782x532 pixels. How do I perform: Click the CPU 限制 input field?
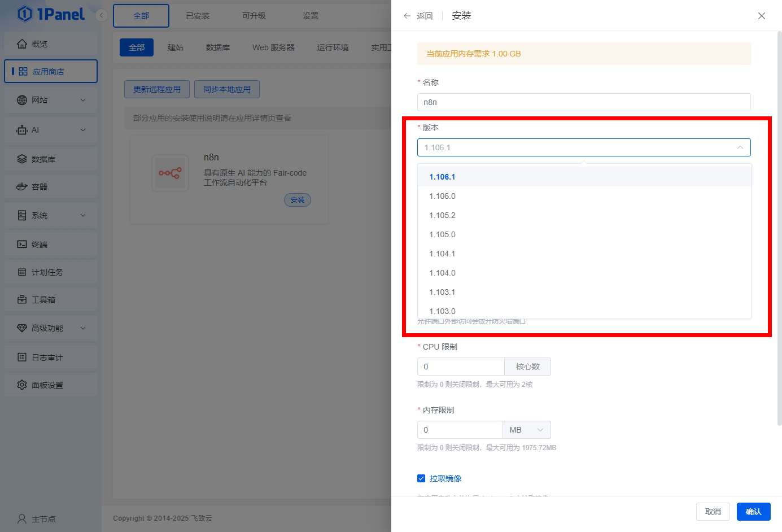(461, 367)
